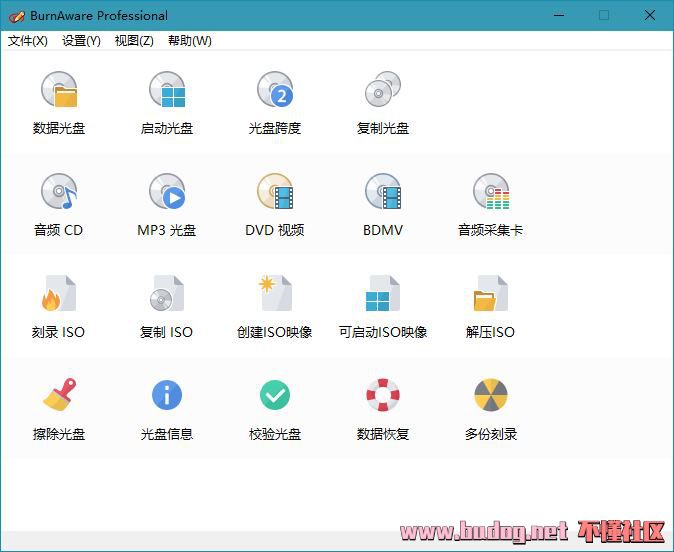This screenshot has width=674, height=552.
Task: Click the 刻录 ISO burn icon
Action: tap(59, 293)
